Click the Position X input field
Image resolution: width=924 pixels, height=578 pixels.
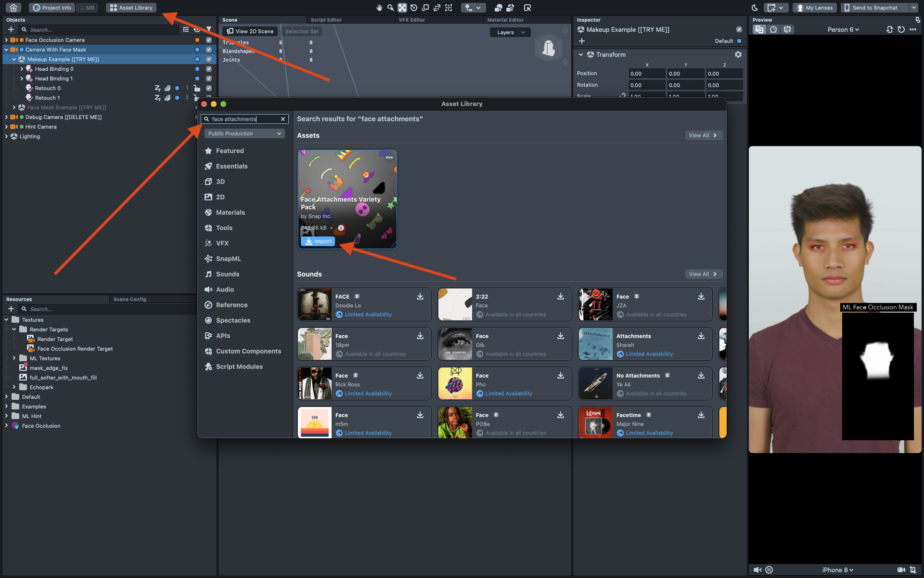(646, 74)
